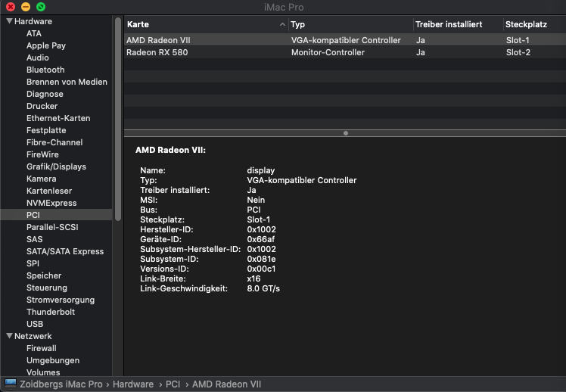The height and width of the screenshot is (392, 566).
Task: Click the Slot-2 cell
Action: coord(518,52)
